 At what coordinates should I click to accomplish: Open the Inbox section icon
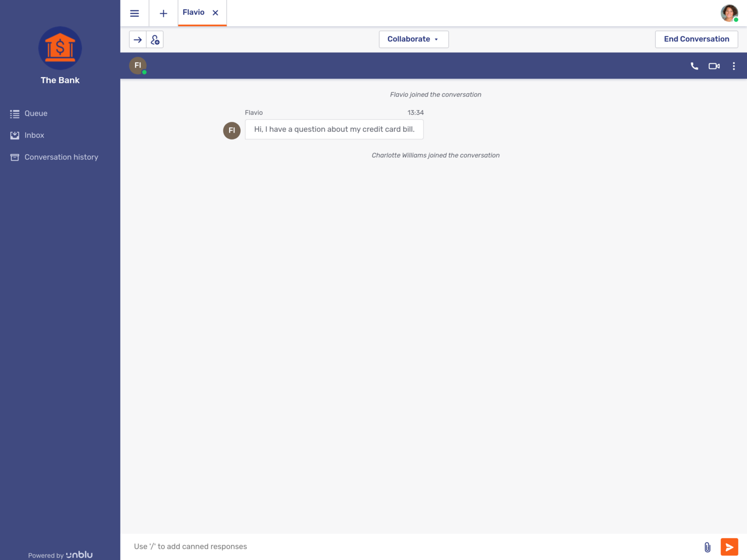click(x=15, y=135)
